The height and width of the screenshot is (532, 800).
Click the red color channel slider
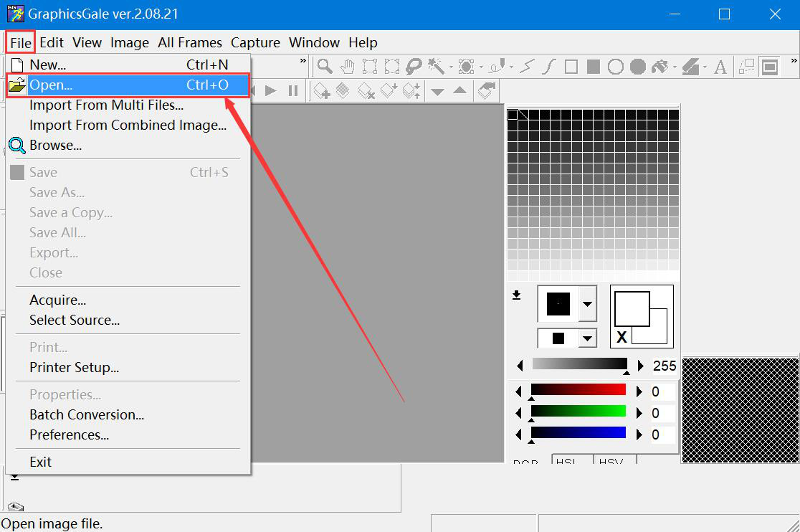[x=578, y=391]
